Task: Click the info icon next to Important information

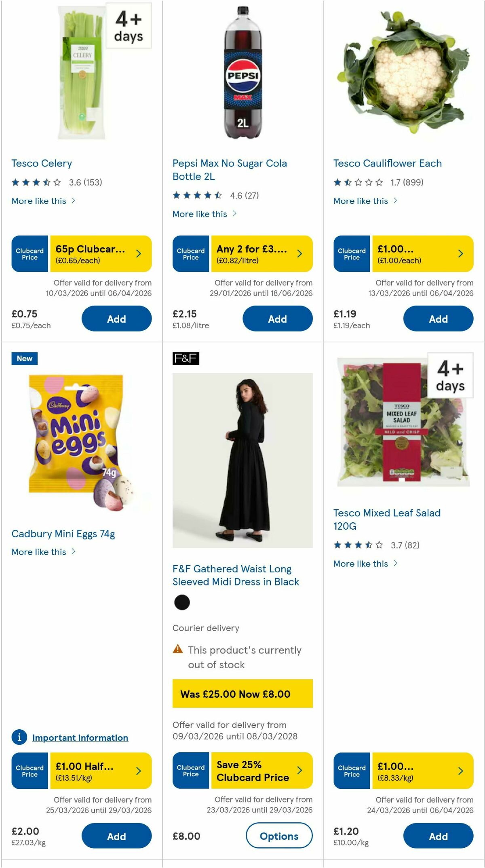Action: (19, 737)
